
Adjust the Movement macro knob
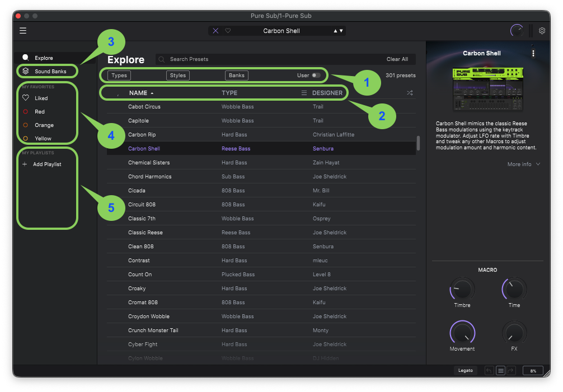462,333
